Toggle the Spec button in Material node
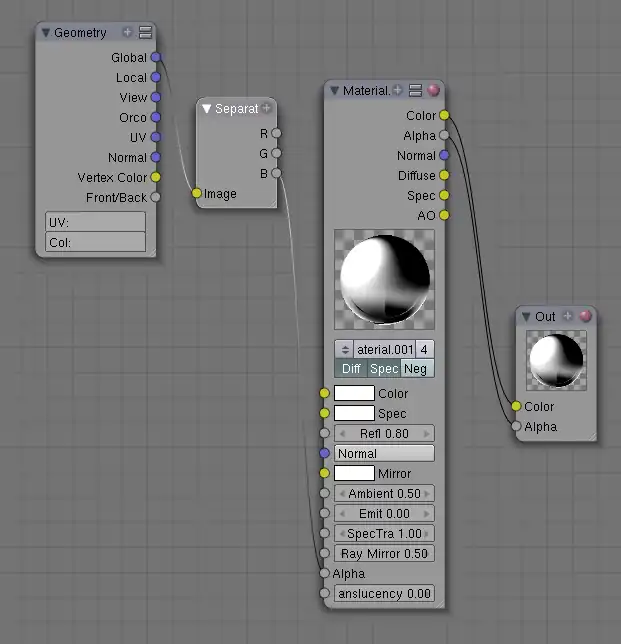Screen dimensions: 621x644 [385, 369]
